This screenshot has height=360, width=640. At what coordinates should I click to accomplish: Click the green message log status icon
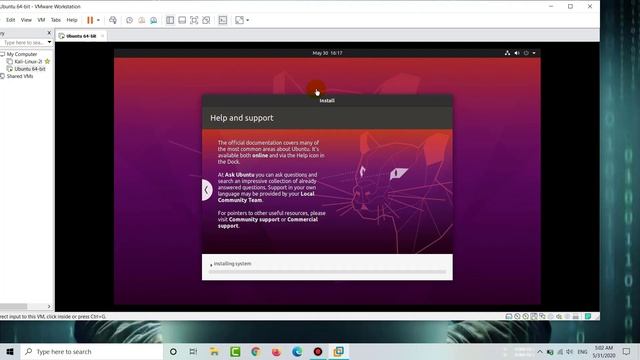588,316
